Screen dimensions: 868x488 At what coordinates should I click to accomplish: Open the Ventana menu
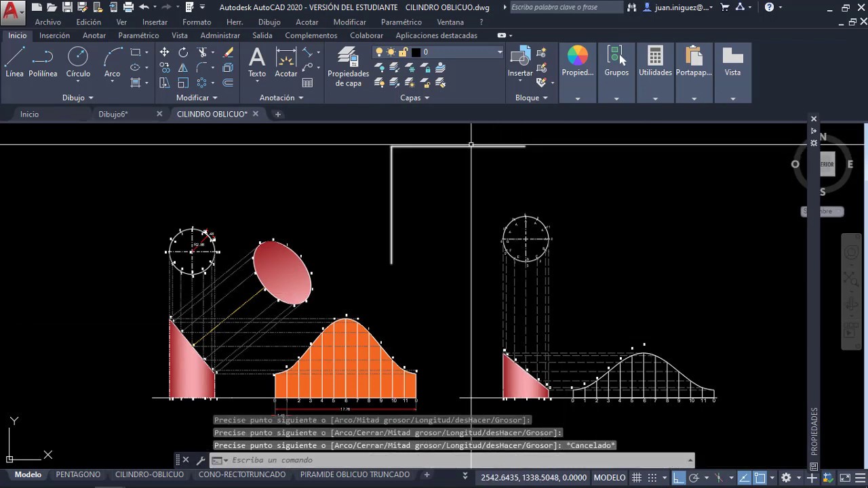[x=450, y=22]
